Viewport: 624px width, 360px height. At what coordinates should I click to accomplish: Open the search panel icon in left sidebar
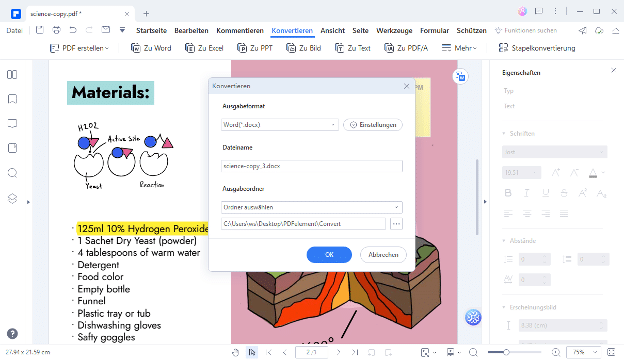12,173
